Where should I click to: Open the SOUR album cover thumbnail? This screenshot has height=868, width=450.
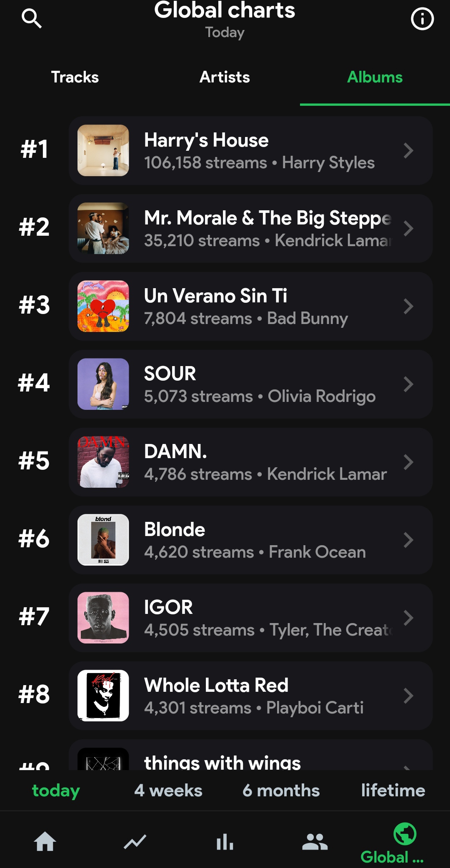pos(103,384)
